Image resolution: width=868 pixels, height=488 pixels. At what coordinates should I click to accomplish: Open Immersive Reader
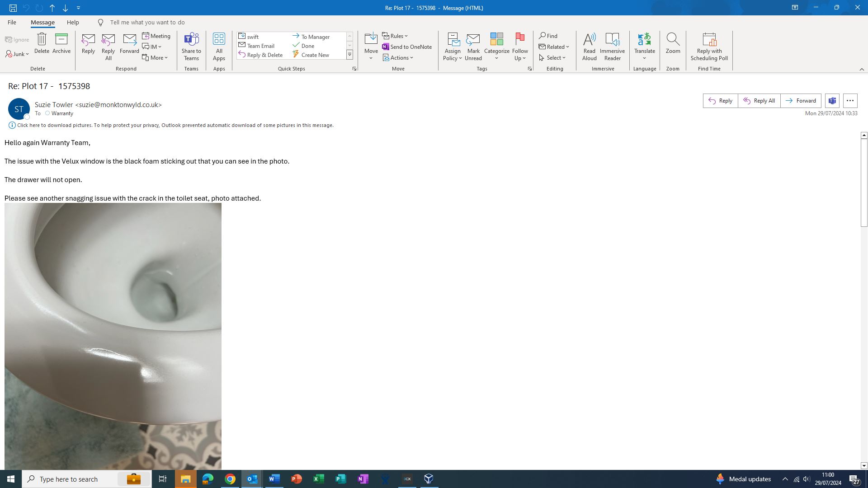612,40
